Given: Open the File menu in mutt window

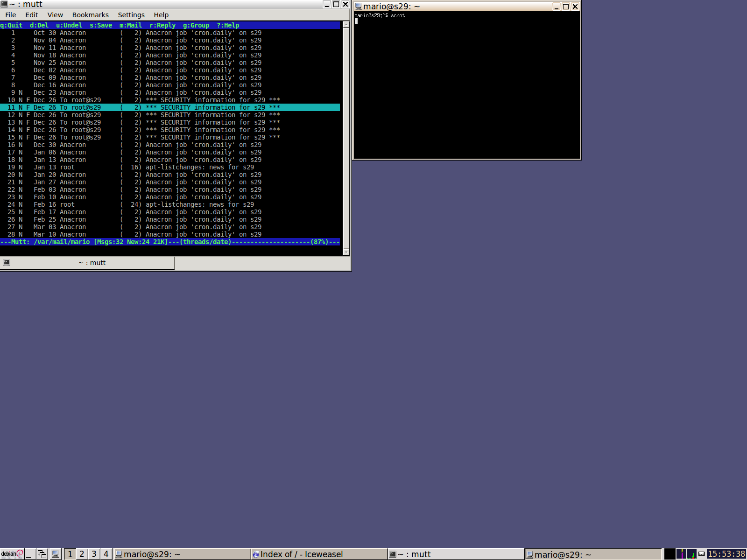Looking at the screenshot, I should coord(11,15).
